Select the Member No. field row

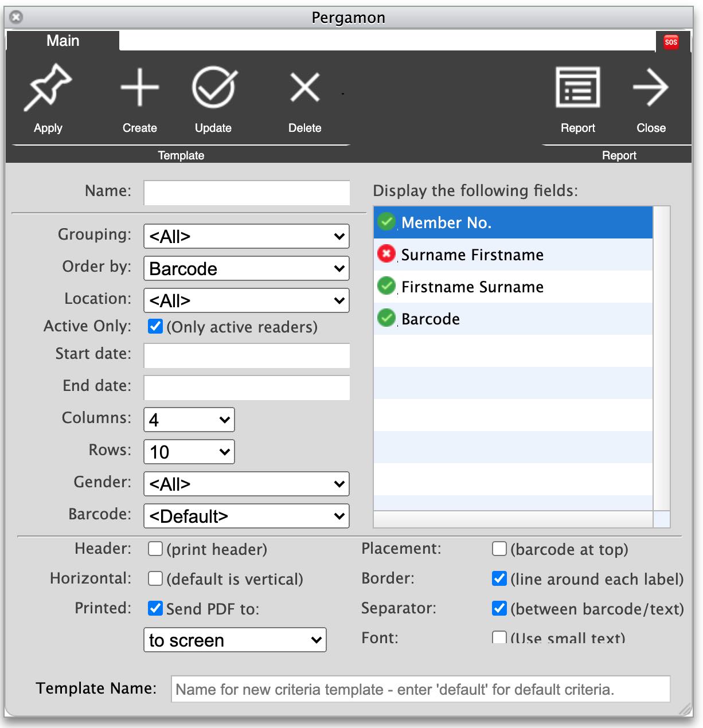[x=513, y=222]
